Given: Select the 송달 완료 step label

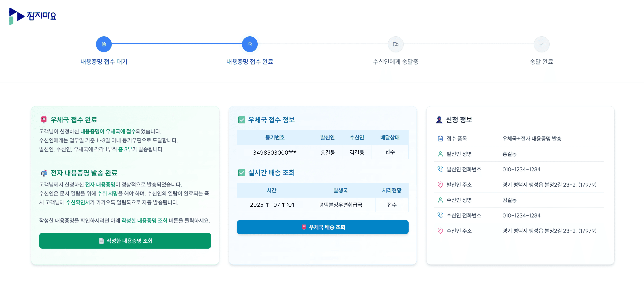Looking at the screenshot, I should click(542, 62).
